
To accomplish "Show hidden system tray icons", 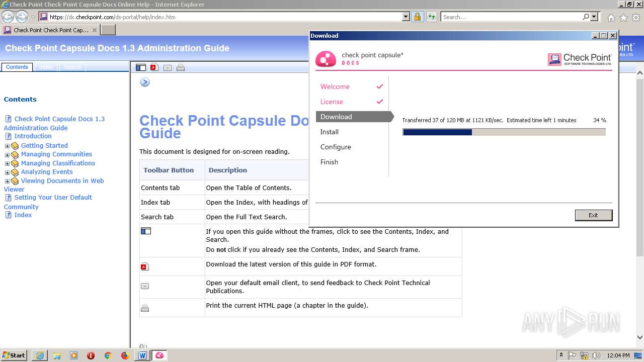I will (x=561, y=355).
